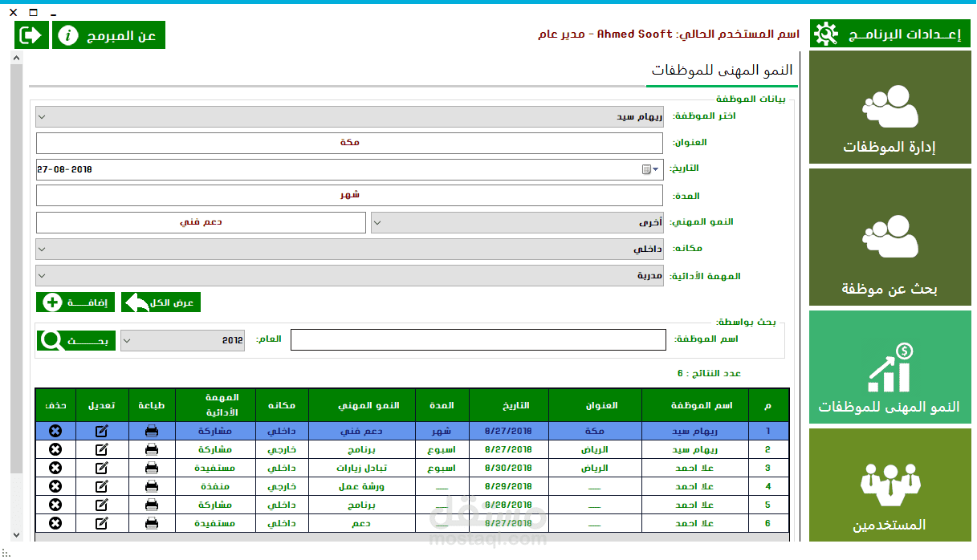Open النمو المهني dropdown showing أخرى
This screenshot has width=977, height=560.
tap(517, 222)
